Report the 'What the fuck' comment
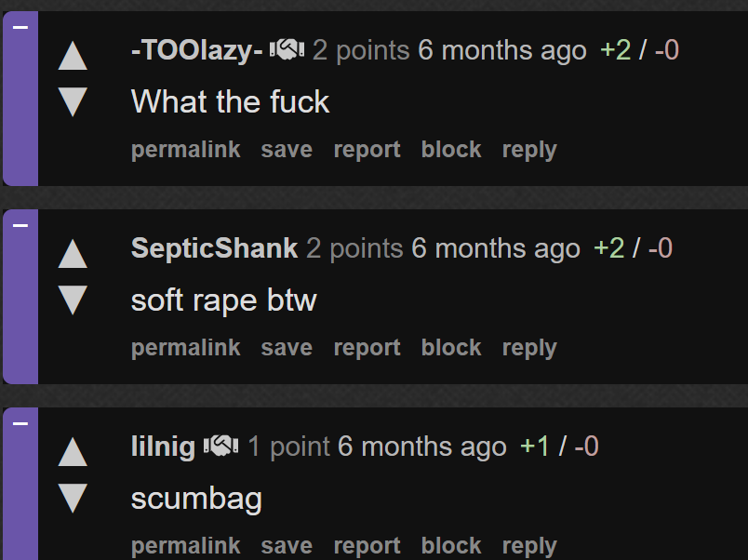 (x=367, y=151)
